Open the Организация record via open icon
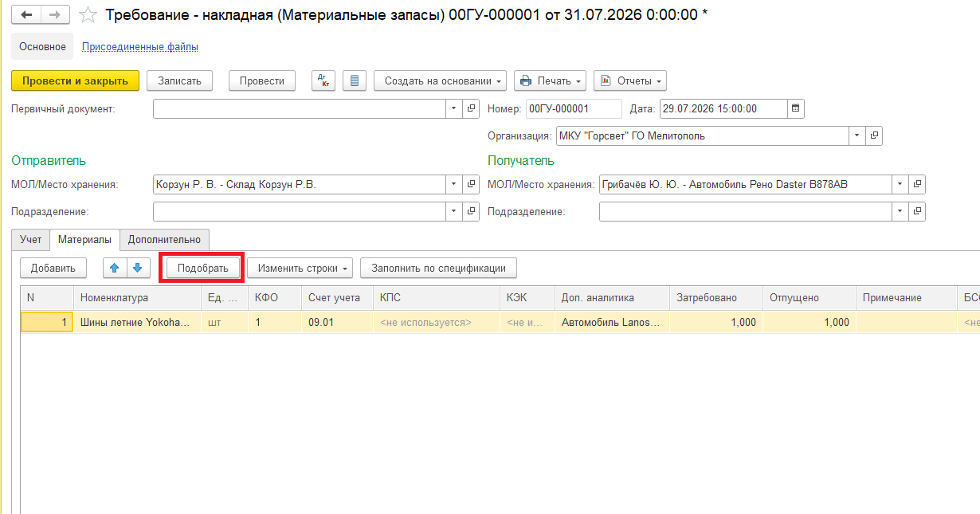Screen dimensions: 980x514 click(x=874, y=135)
